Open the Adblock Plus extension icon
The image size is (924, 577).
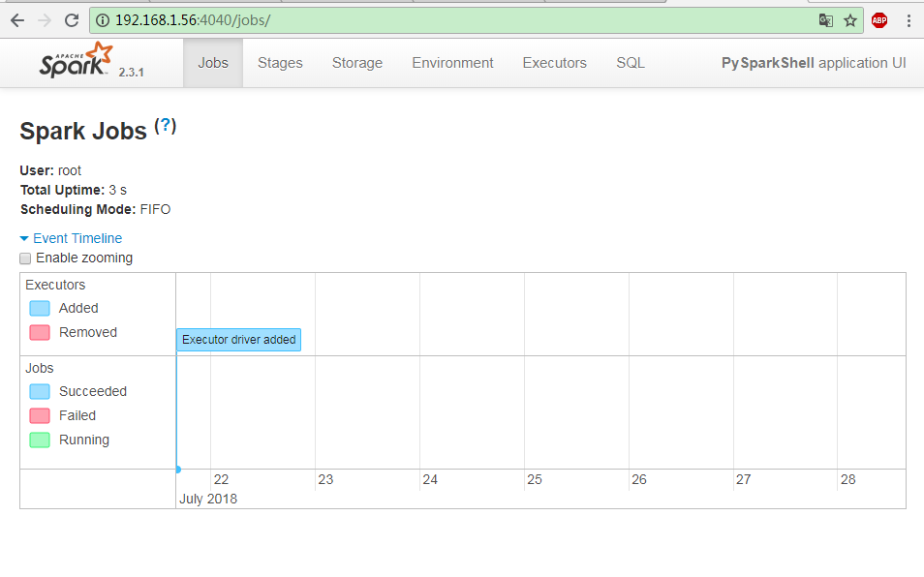(879, 20)
